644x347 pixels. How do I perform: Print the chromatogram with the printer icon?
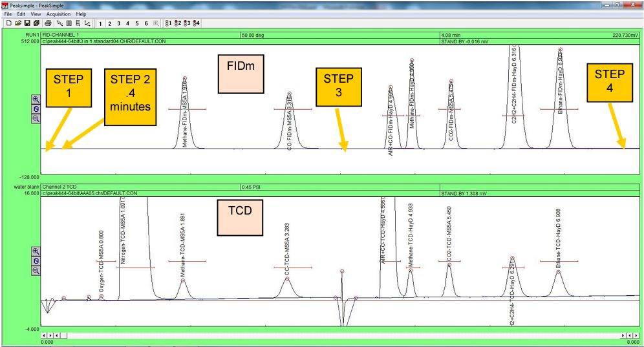tap(48, 23)
